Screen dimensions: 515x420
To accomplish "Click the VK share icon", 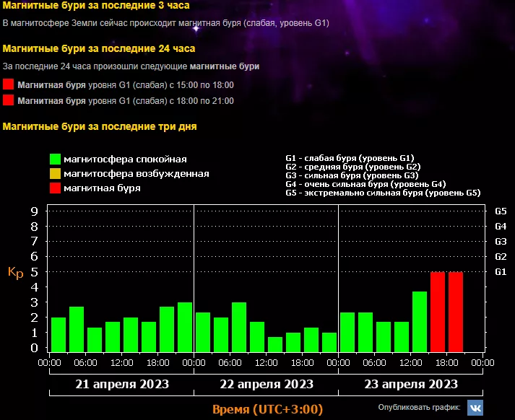I will [x=475, y=408].
